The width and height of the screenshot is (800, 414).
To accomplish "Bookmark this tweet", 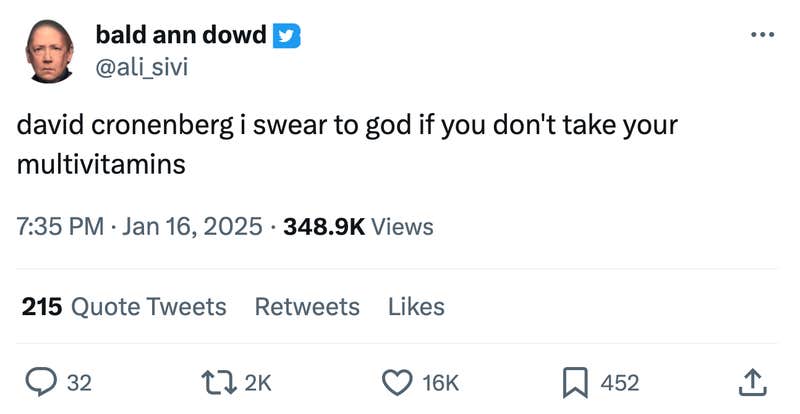I will pos(574,381).
